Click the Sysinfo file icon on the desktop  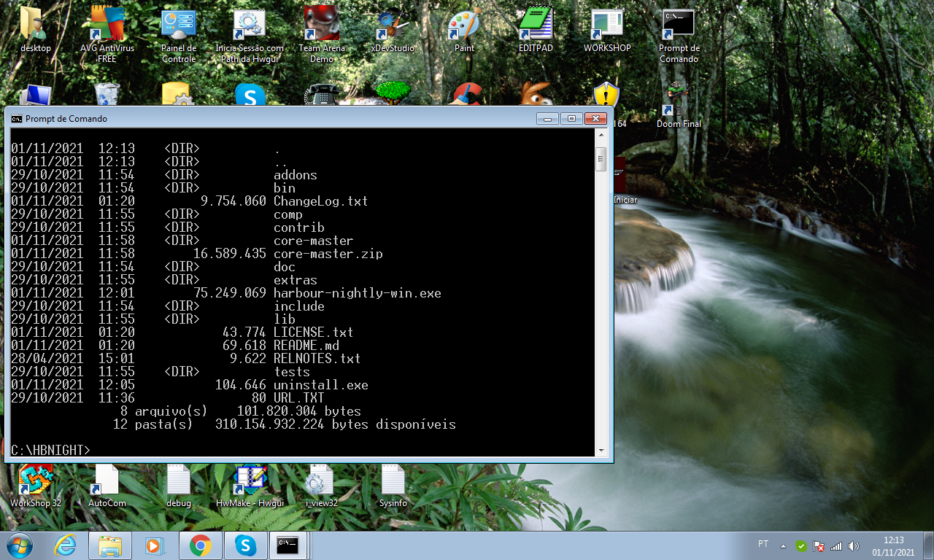[393, 483]
